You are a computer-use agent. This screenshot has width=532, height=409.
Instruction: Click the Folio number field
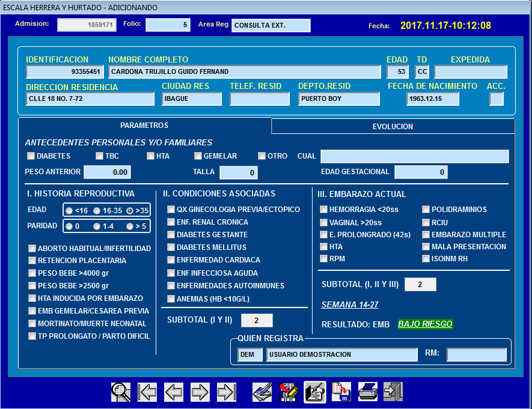[168, 25]
